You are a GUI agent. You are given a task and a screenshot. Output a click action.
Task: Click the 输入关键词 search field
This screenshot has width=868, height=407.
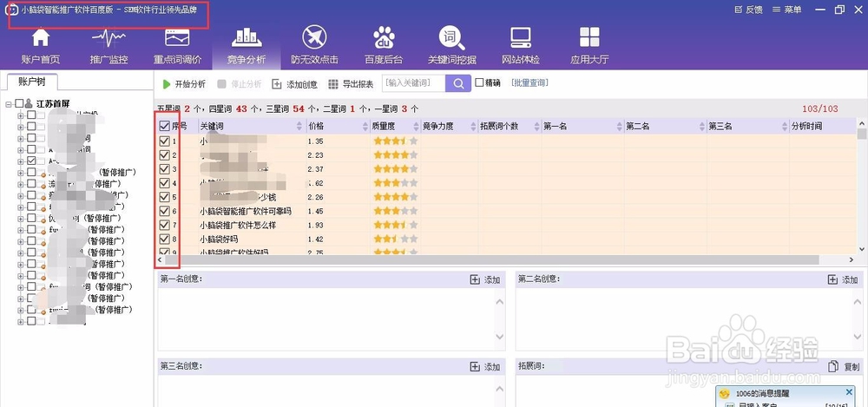click(413, 83)
